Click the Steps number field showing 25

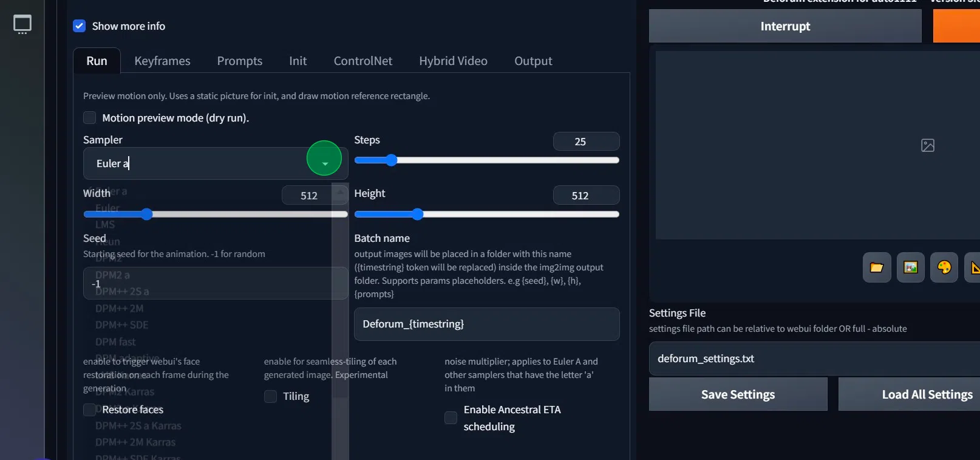586,142
